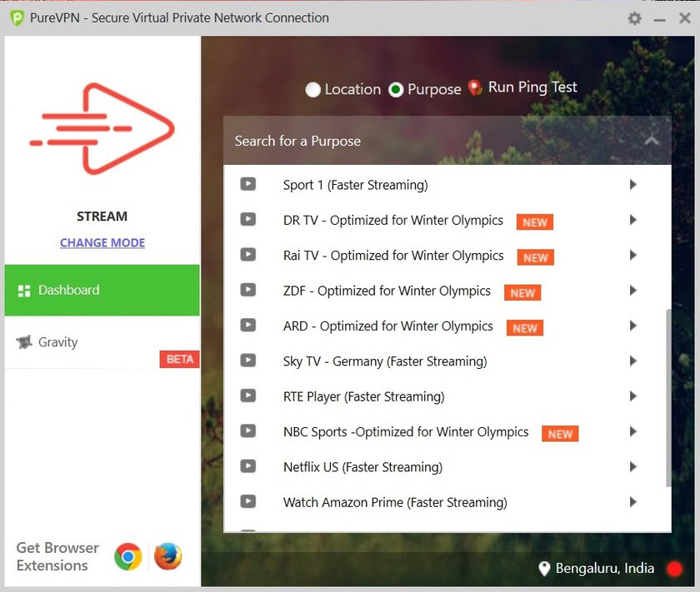Image resolution: width=700 pixels, height=592 pixels.
Task: Click play icon beside ZDF
Action: [x=247, y=290]
